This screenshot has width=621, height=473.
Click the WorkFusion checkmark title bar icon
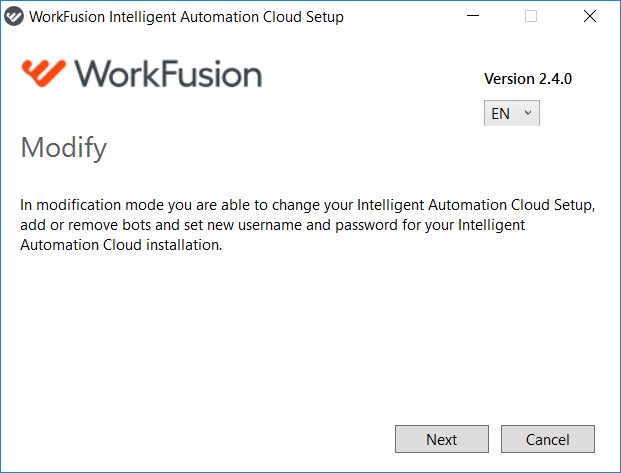pos(14,17)
